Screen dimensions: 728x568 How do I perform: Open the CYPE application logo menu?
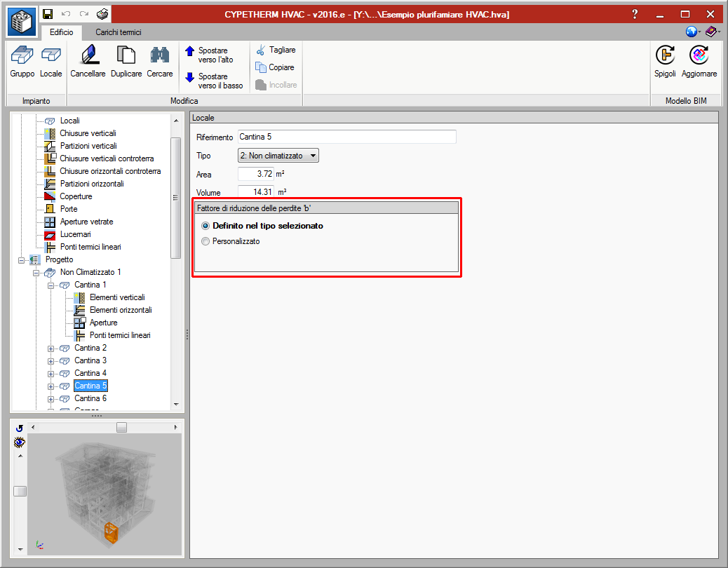point(21,21)
